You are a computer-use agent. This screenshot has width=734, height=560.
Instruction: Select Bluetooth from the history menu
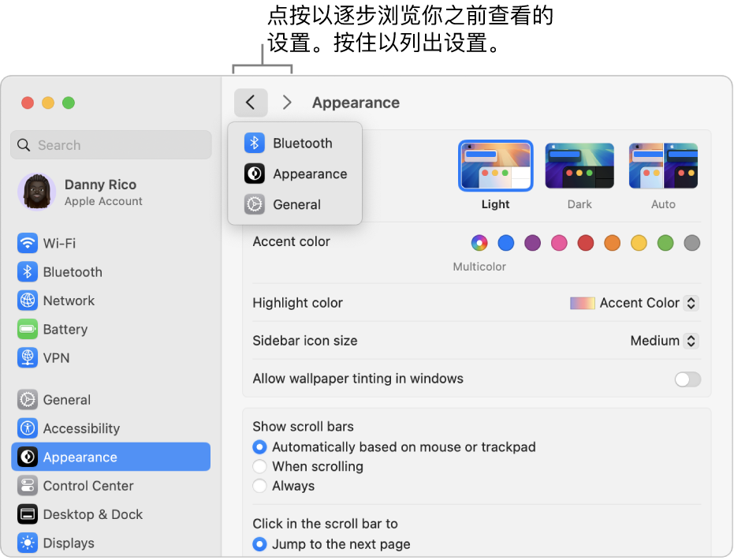304,143
